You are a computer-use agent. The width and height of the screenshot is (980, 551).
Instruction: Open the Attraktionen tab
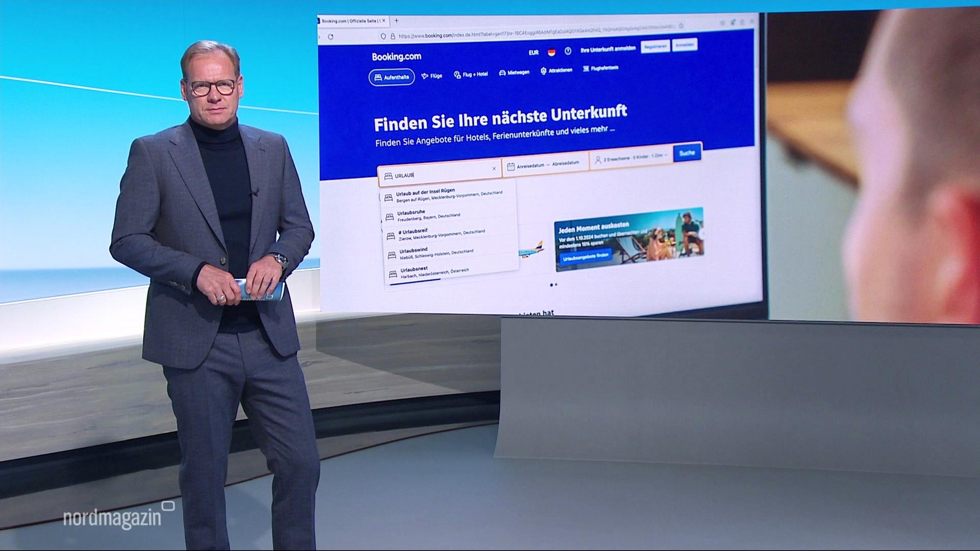pos(556,70)
